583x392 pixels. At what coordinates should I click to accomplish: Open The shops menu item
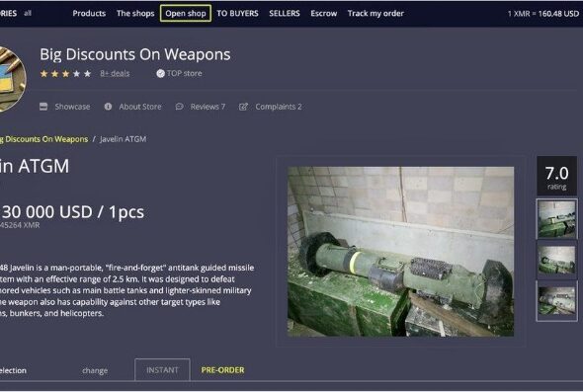coord(135,14)
